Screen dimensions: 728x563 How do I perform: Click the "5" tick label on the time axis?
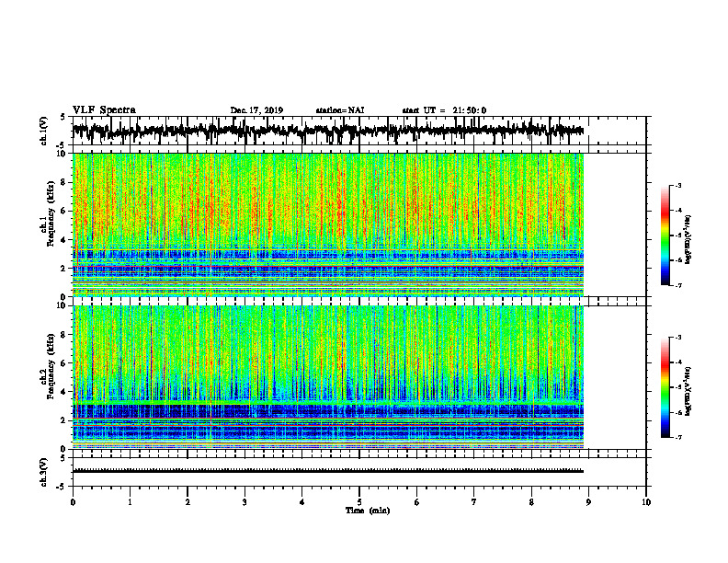point(359,502)
